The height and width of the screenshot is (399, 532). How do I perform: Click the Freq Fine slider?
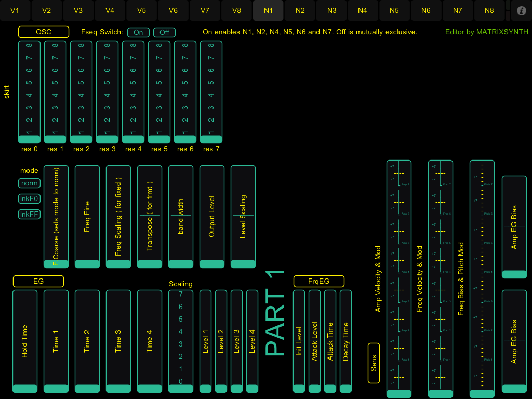point(87,217)
